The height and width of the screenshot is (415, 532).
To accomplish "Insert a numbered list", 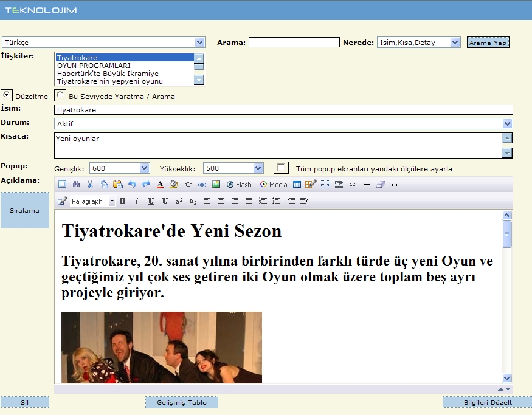I will coord(263,201).
